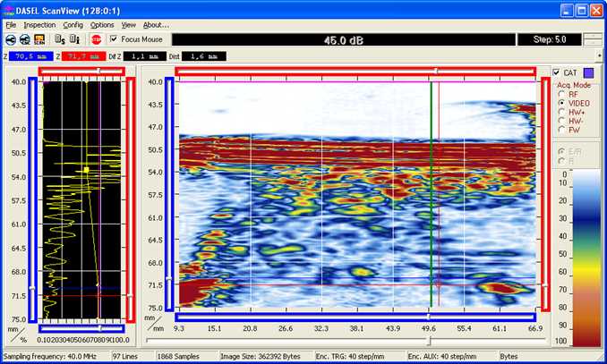Click the save settings toolbar icon

59,39
